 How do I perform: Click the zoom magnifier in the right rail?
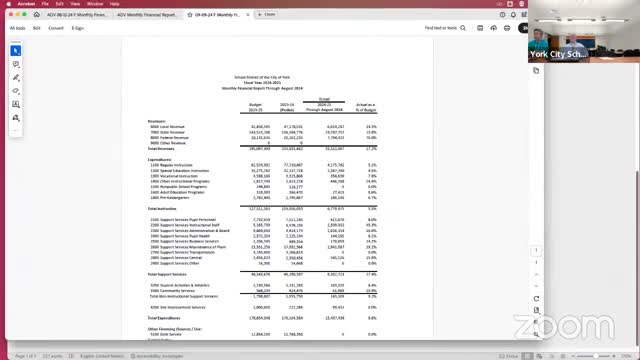tap(536, 334)
